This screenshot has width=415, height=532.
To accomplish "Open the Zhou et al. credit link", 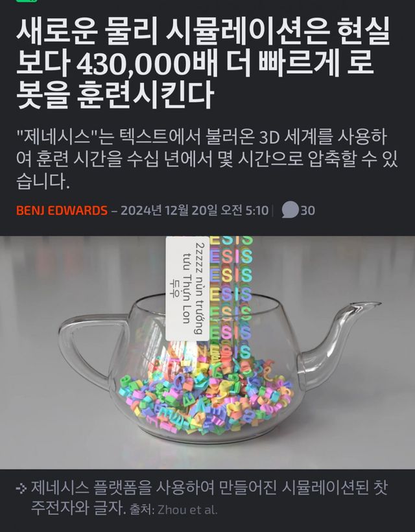I will pyautogui.click(x=187, y=509).
